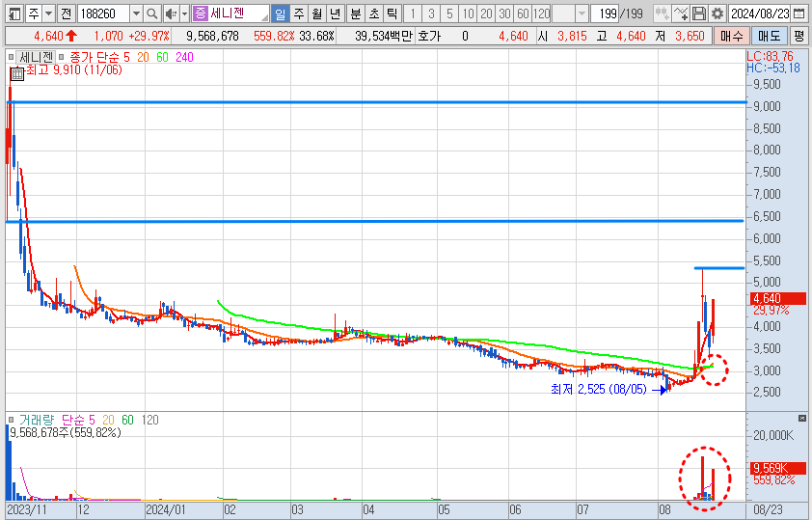
Task: Open the 주 market type dropdown arrow
Action: [x=48, y=14]
